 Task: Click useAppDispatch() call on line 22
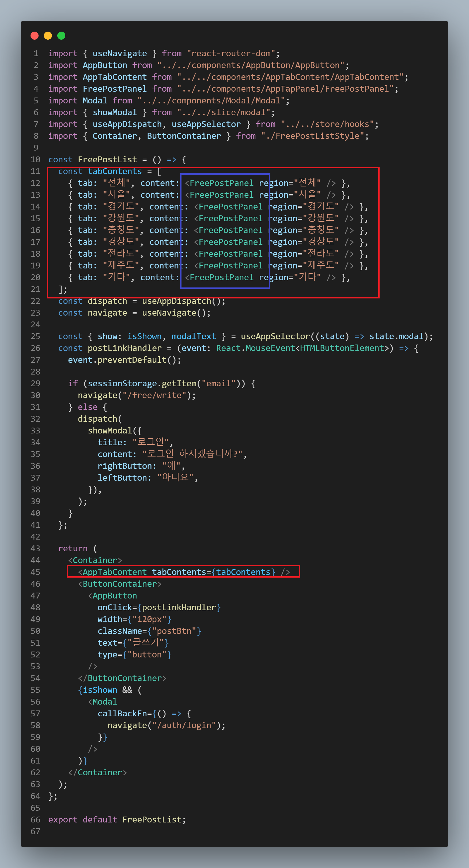[x=181, y=301]
